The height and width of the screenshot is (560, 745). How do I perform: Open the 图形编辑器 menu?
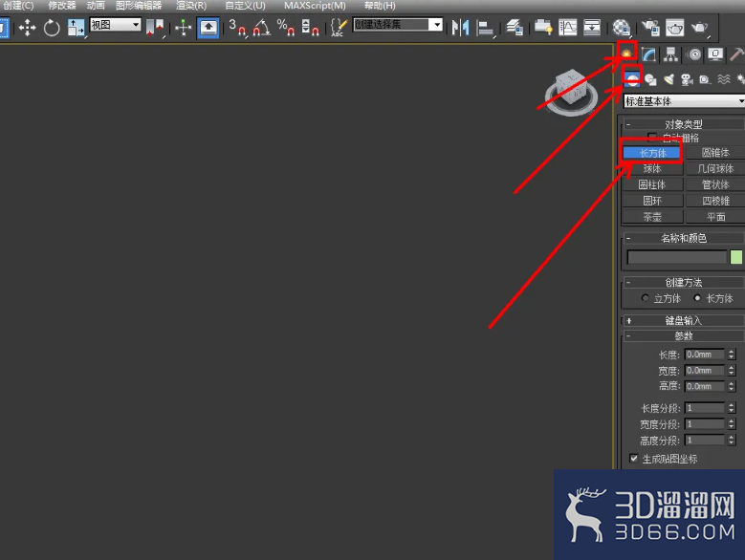(139, 6)
